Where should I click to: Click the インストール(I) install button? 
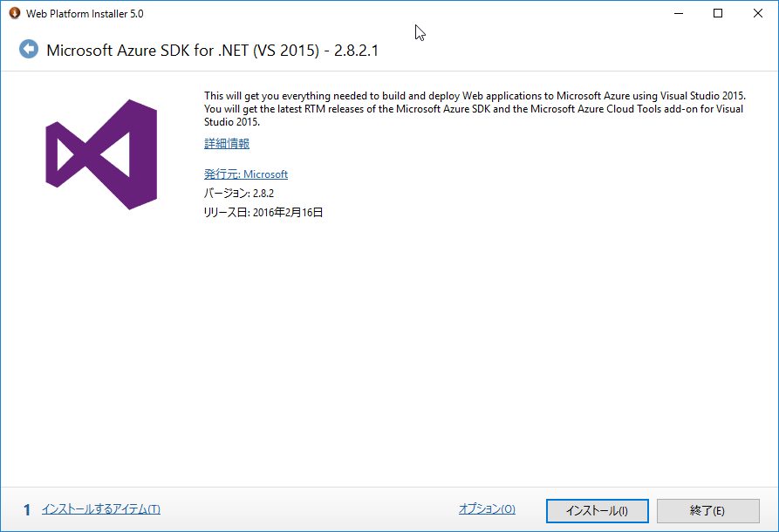point(598,511)
